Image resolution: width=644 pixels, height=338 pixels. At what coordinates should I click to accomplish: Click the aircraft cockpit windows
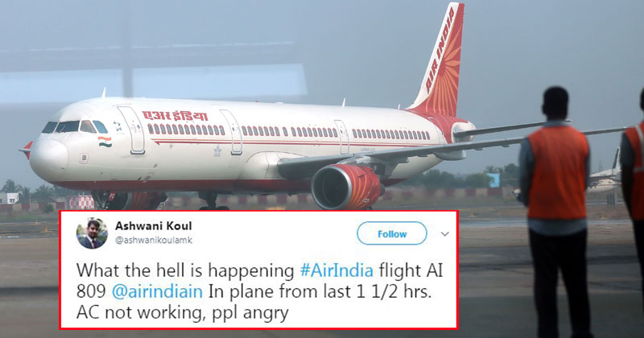coord(74,127)
